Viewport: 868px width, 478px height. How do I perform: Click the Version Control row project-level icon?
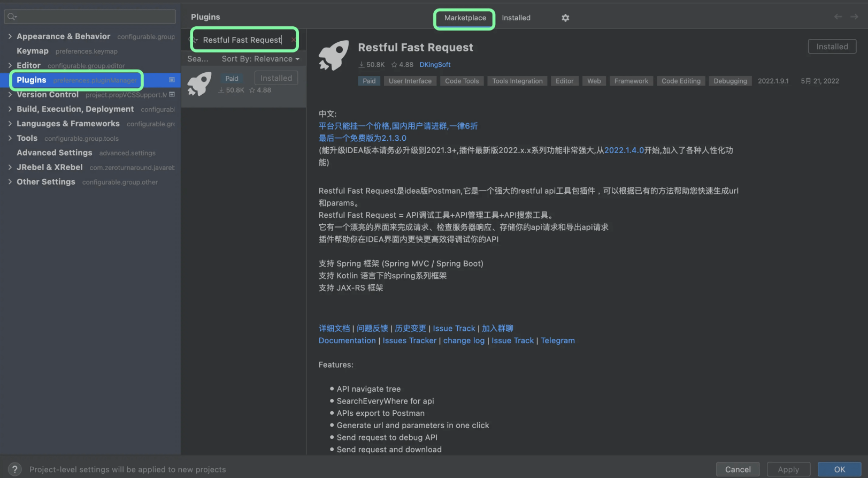coord(172,95)
